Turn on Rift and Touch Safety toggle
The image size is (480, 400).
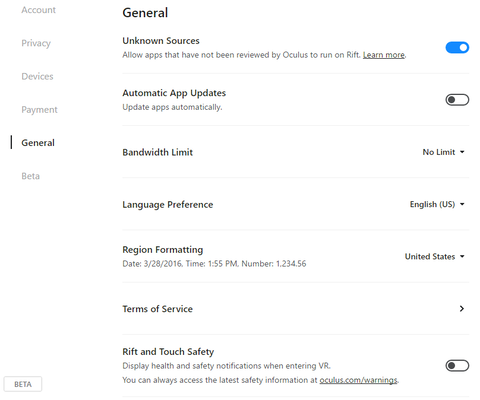(x=457, y=366)
